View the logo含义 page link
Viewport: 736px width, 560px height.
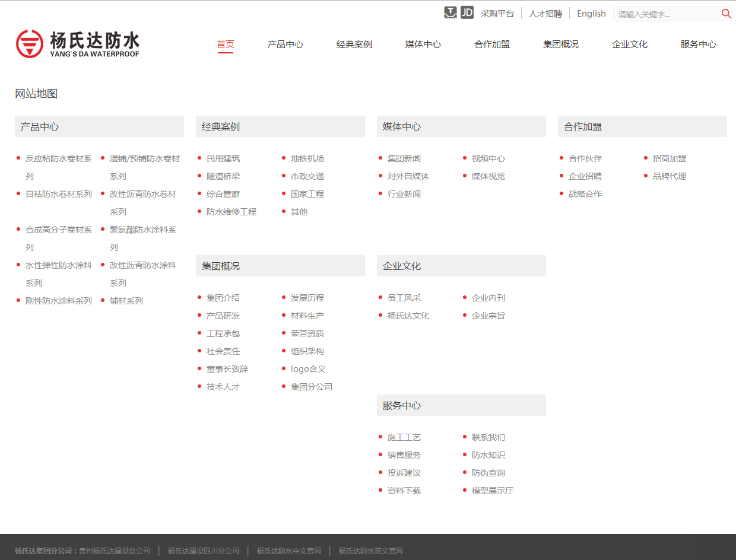tap(308, 369)
